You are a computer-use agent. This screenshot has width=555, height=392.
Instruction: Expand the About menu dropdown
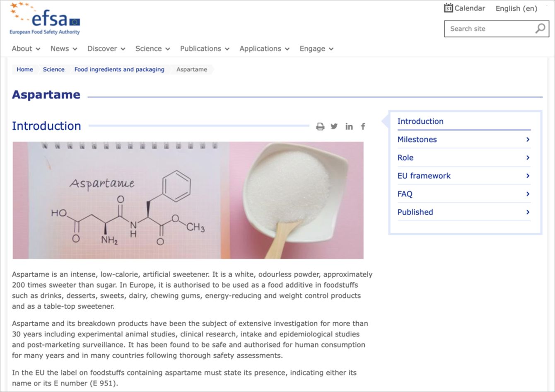pos(26,48)
